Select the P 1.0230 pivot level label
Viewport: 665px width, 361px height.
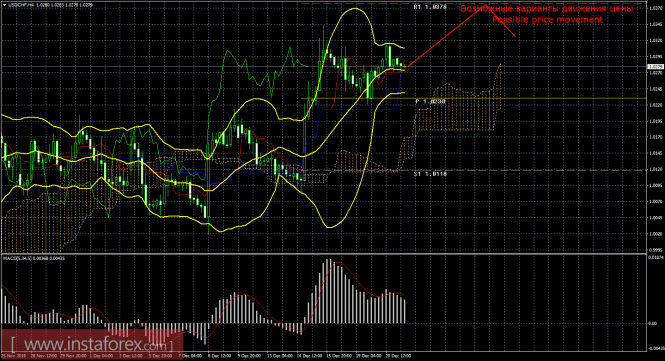[430, 101]
